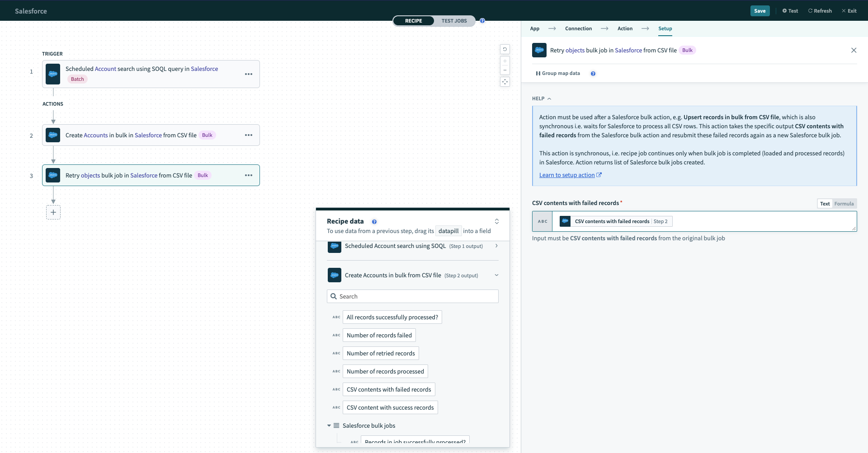Click the help icon beside Group map data

593,73
